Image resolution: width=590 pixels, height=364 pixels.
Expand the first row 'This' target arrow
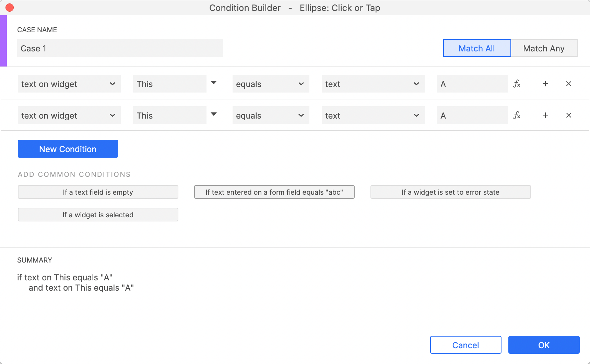tap(214, 83)
